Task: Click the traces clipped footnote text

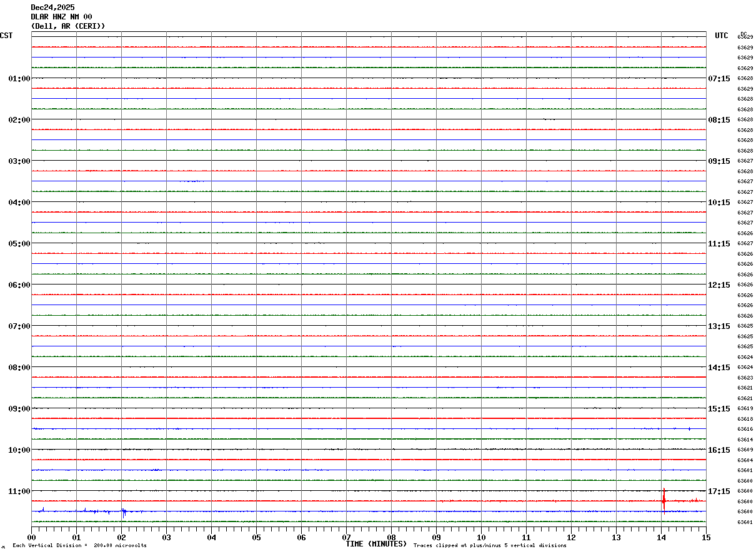Action: point(490,546)
